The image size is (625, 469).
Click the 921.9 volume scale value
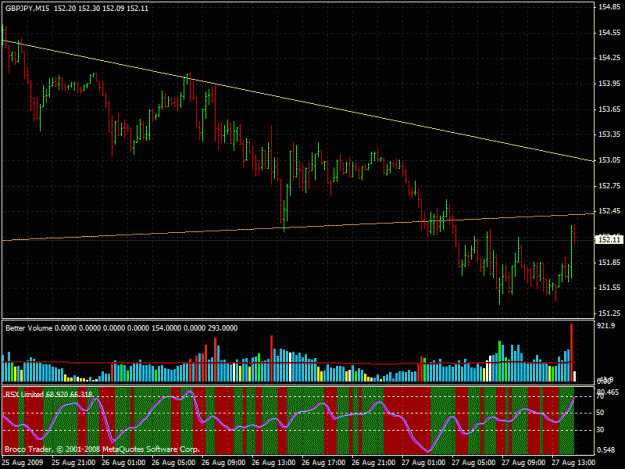(x=606, y=326)
